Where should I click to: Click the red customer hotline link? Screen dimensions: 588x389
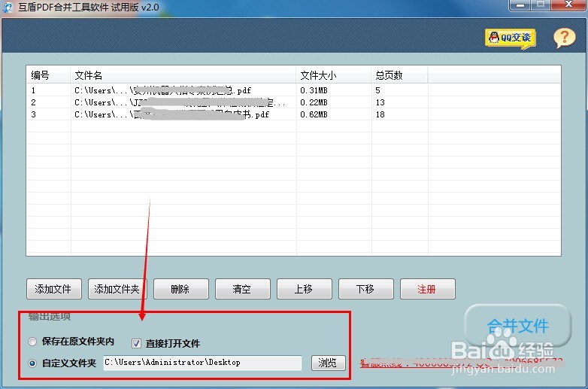[x=462, y=363]
